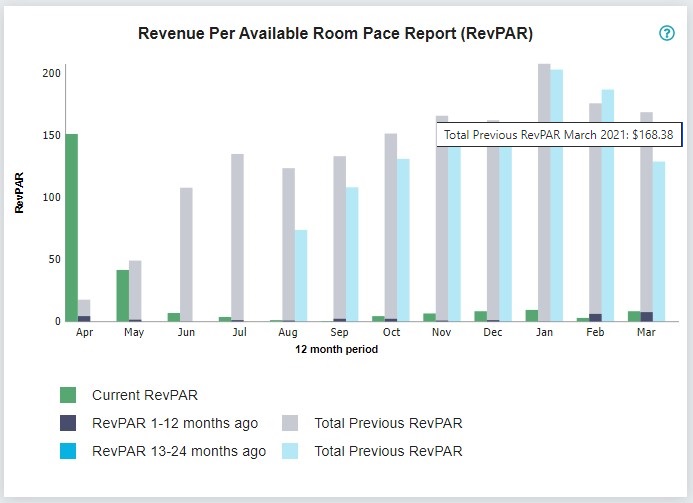Toggle the grey Total Previous RevPAR swatch

click(x=290, y=423)
